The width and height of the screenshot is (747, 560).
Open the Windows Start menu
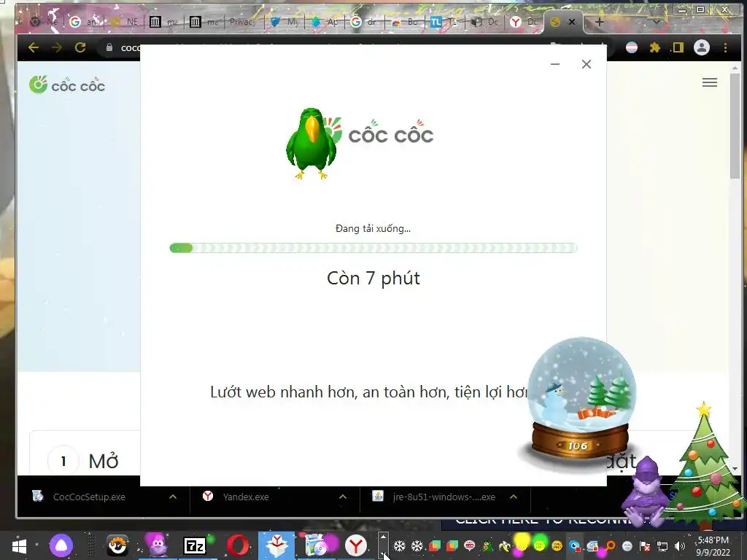(19, 545)
